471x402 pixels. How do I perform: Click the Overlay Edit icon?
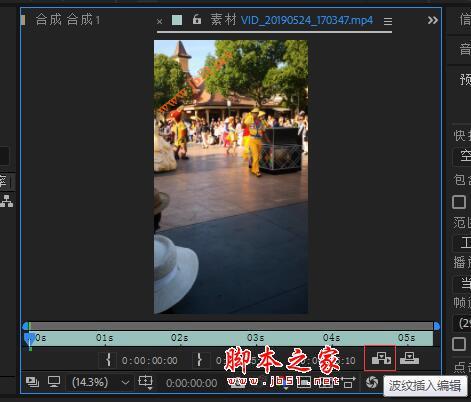(x=409, y=359)
